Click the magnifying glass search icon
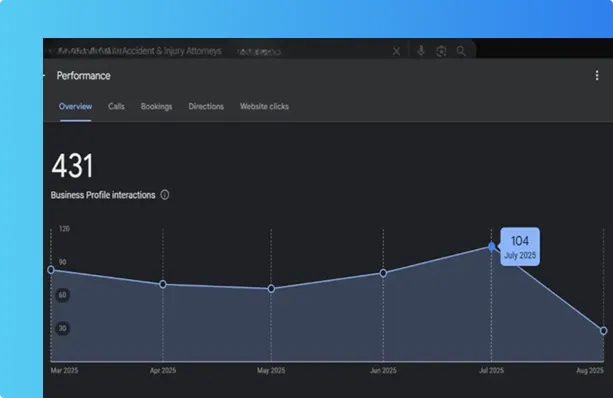 coord(461,51)
